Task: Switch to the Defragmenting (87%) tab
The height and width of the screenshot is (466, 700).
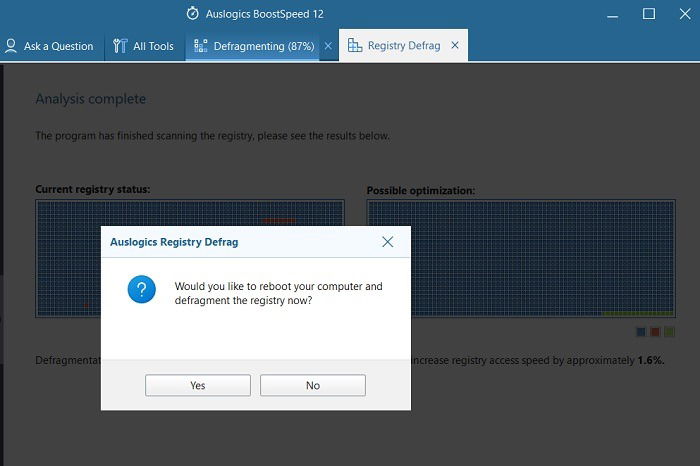Action: [254, 46]
